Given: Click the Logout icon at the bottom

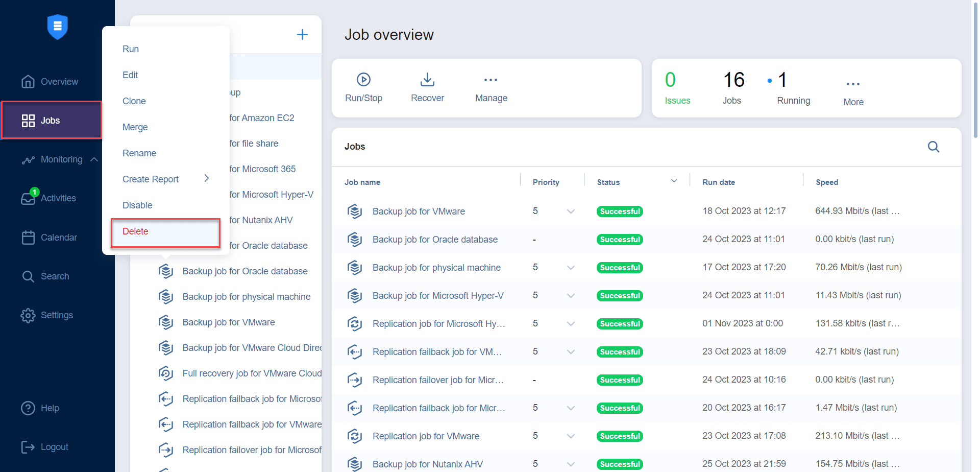Looking at the screenshot, I should 29,446.
